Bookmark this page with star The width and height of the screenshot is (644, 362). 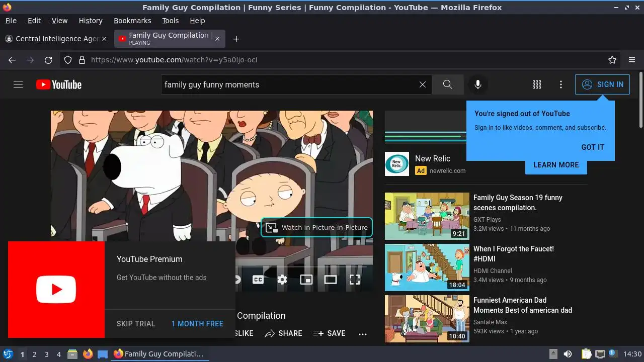point(612,60)
